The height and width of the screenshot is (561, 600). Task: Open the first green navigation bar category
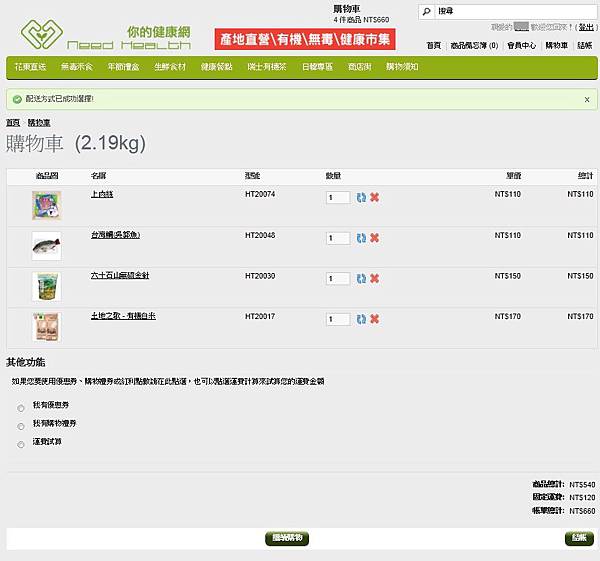pyautogui.click(x=30, y=67)
